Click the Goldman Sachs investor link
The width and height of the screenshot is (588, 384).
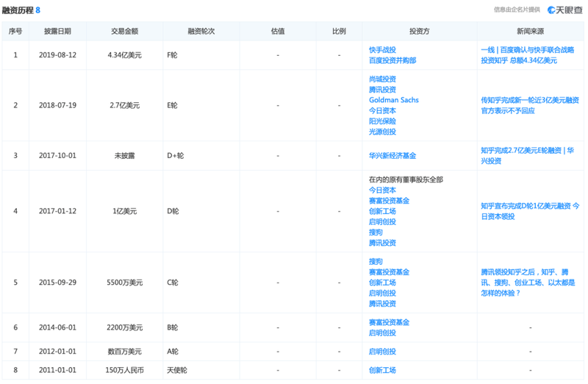tap(393, 100)
